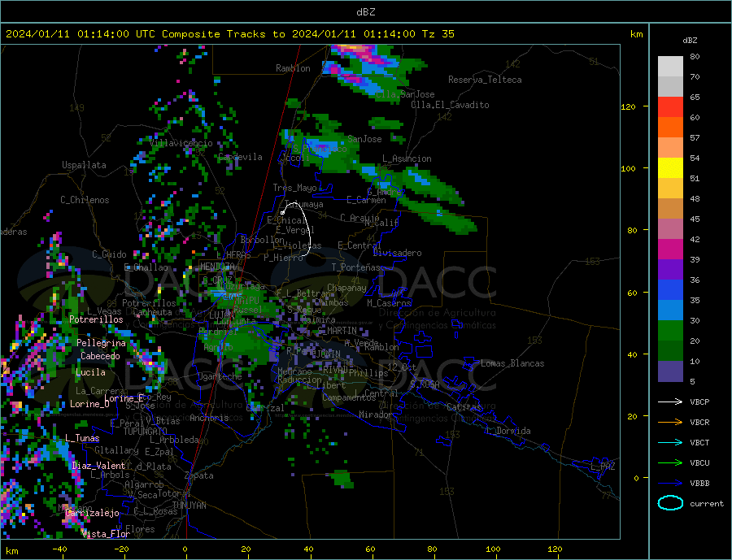Click the '-40' tick on the horizontal axis
The width and height of the screenshot is (732, 560).
tap(59, 549)
